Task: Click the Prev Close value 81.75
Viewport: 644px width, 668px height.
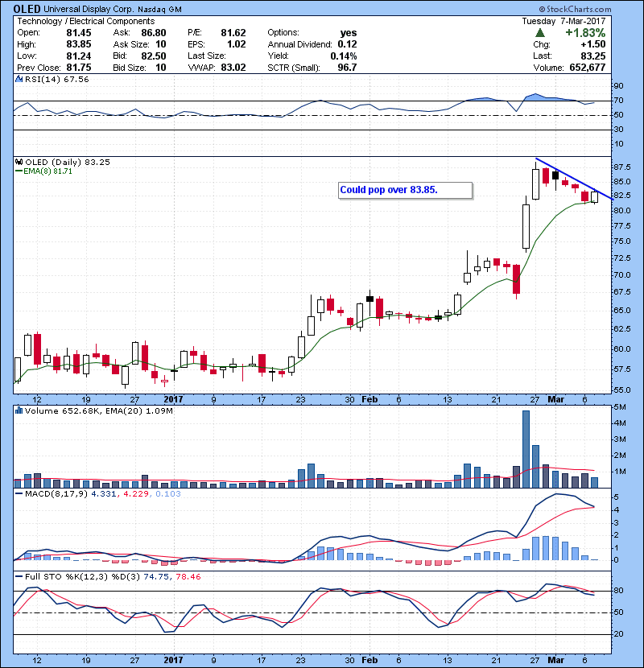Action: 79,68
